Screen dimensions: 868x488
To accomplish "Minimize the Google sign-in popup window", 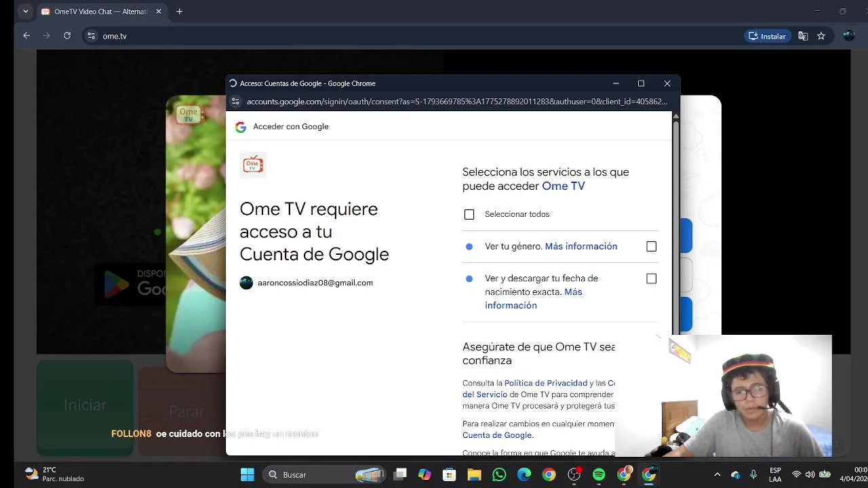I will (616, 83).
